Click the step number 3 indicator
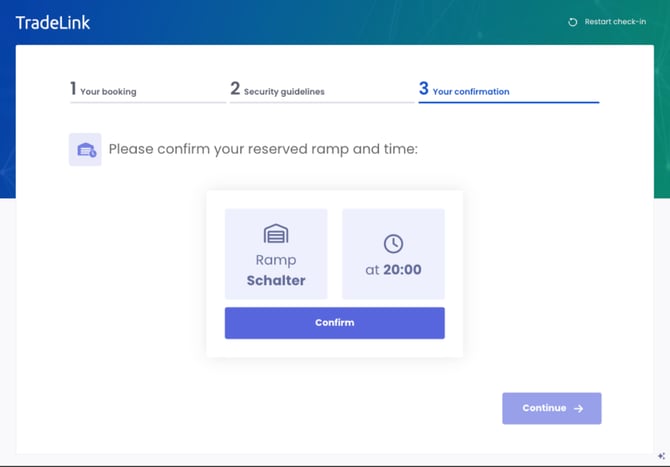The width and height of the screenshot is (670, 467). click(424, 89)
